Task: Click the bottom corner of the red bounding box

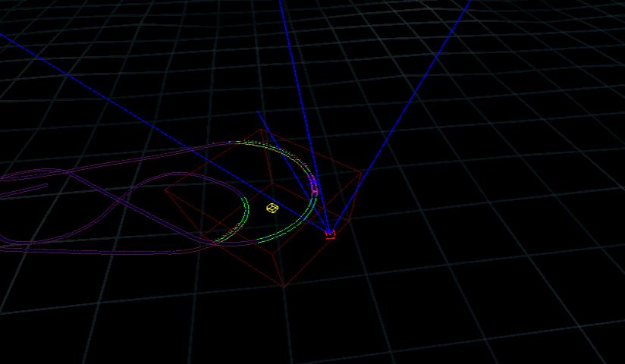Action: (x=284, y=287)
